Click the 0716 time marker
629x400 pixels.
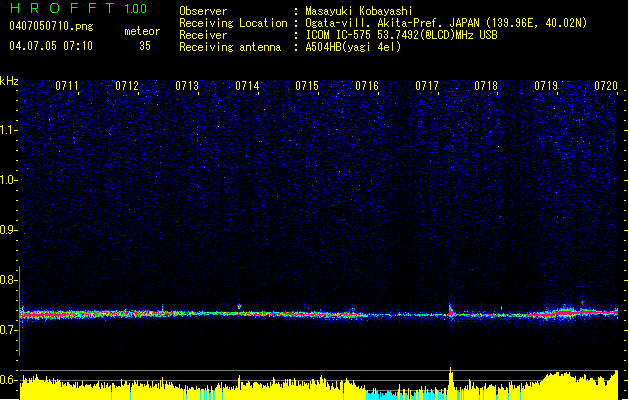(367, 86)
